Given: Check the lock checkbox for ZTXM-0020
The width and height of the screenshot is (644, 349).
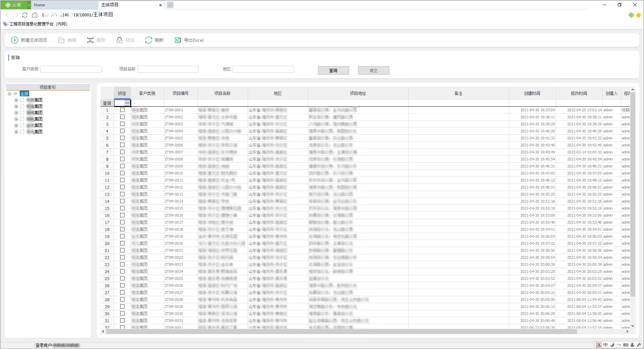Looking at the screenshot, I should click(x=122, y=243).
